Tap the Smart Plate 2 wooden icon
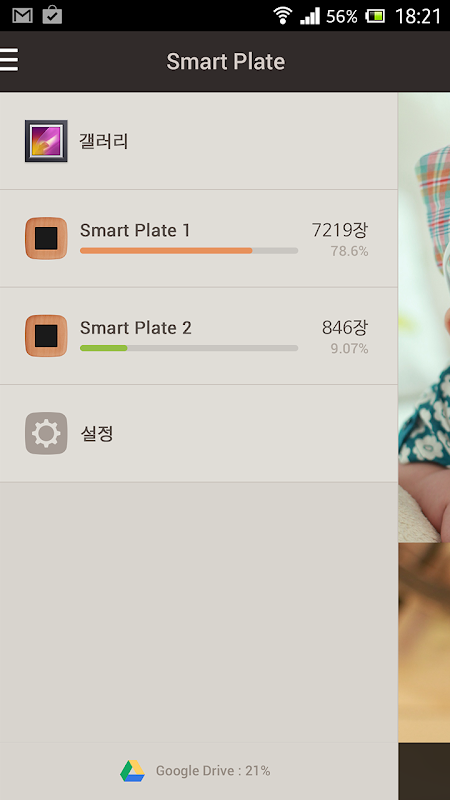Viewport: 450px width, 800px height. (46, 336)
